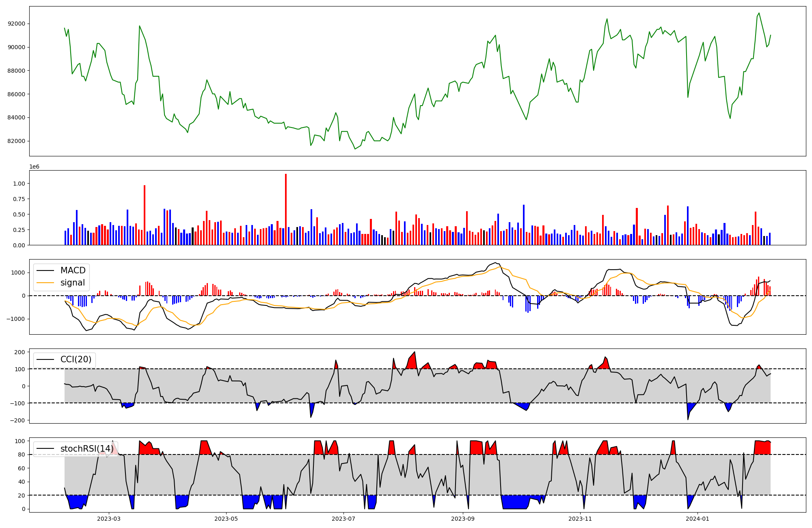Click the 2023-03 date axis label
The height and width of the screenshot is (528, 812).
(x=108, y=519)
